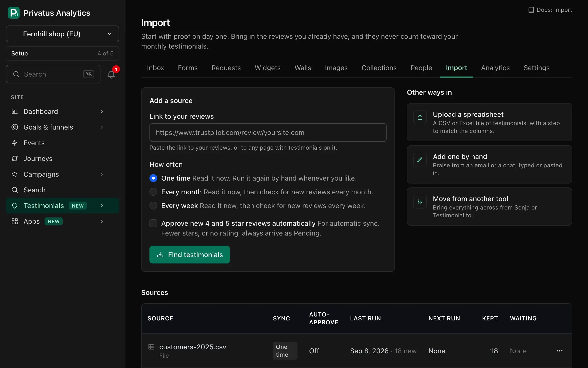Click the Campaigns megaphone icon
This screenshot has width=588, height=368.
(x=15, y=174)
